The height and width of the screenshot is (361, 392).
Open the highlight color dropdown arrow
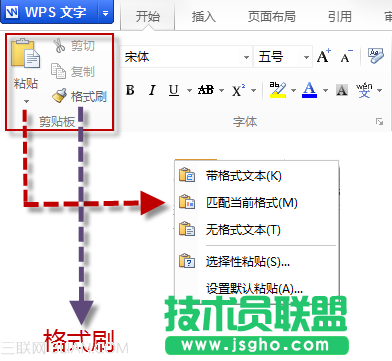293,90
